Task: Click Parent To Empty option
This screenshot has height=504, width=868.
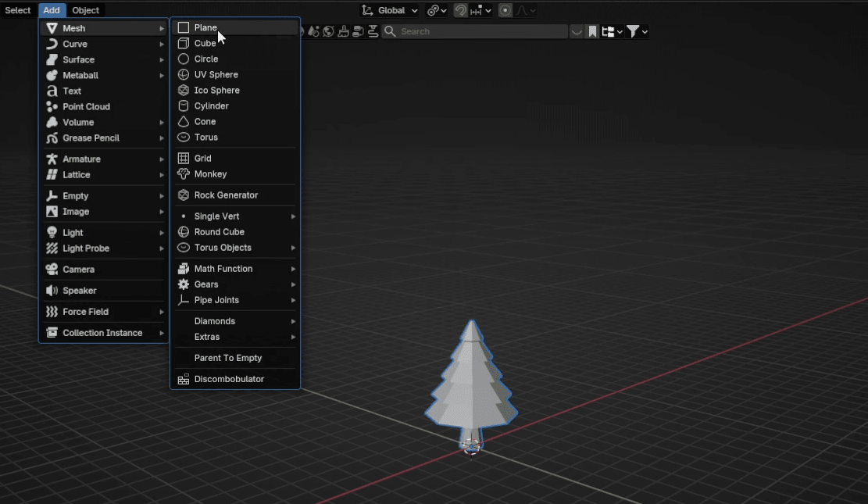Action: coord(227,358)
